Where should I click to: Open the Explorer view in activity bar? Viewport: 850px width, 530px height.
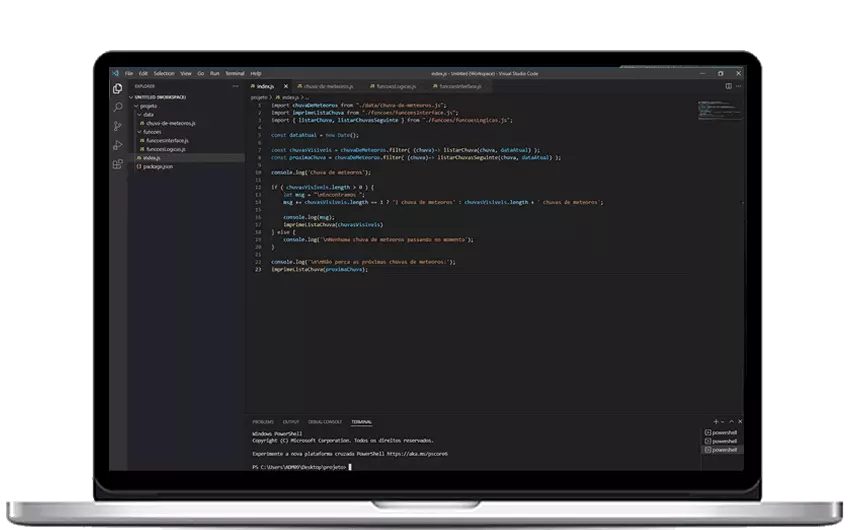(118, 89)
